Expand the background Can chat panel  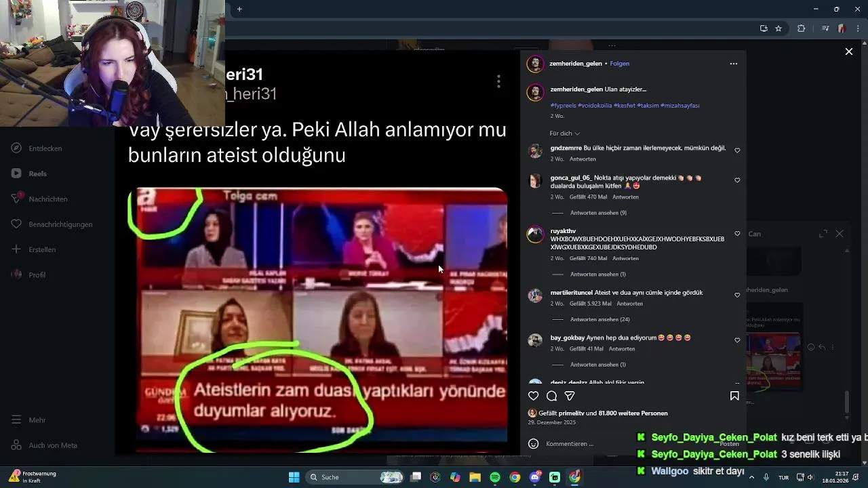(x=823, y=234)
